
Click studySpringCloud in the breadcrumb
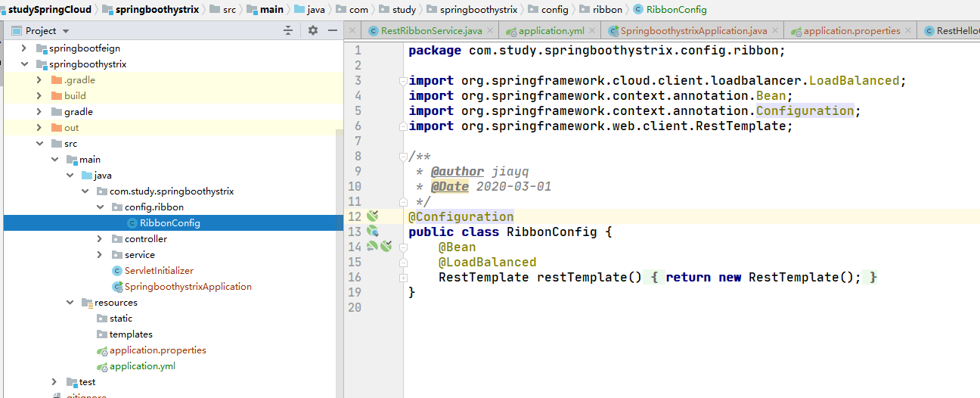49,10
